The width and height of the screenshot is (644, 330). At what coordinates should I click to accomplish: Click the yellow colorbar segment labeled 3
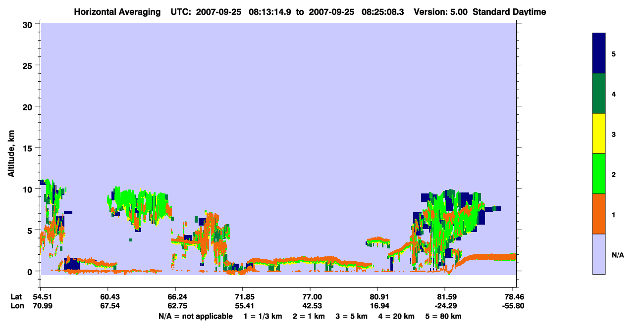pos(599,134)
